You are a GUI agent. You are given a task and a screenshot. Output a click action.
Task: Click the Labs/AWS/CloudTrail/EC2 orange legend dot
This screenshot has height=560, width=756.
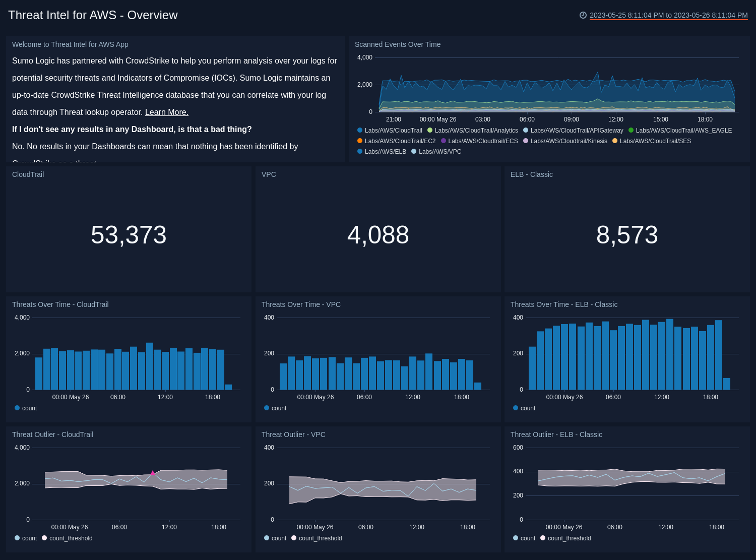[x=359, y=141]
